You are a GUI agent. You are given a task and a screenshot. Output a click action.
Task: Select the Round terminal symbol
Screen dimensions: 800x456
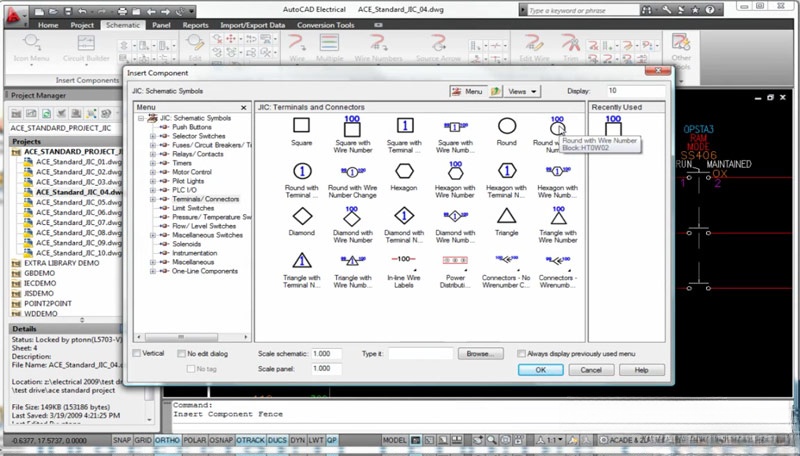(x=507, y=125)
